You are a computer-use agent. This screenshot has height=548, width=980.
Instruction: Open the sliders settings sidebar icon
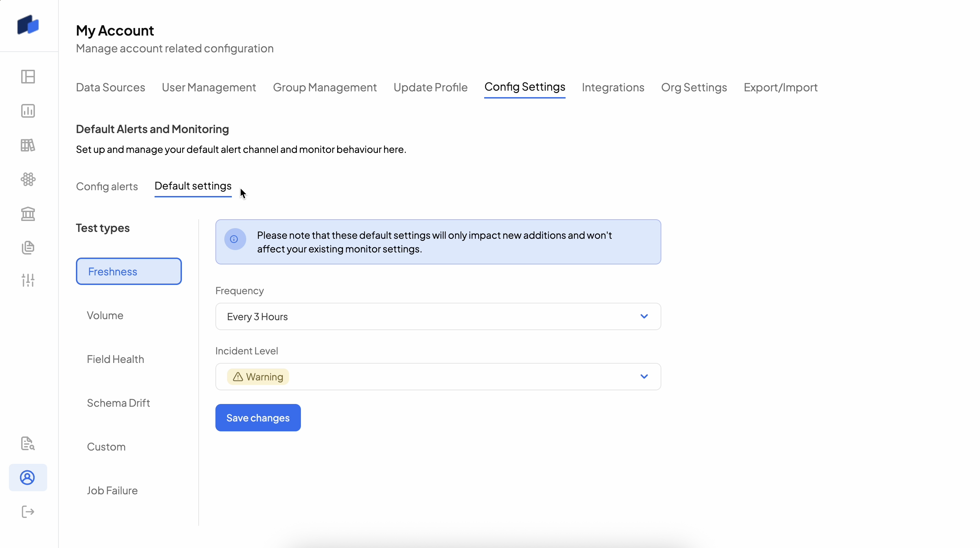(x=28, y=280)
